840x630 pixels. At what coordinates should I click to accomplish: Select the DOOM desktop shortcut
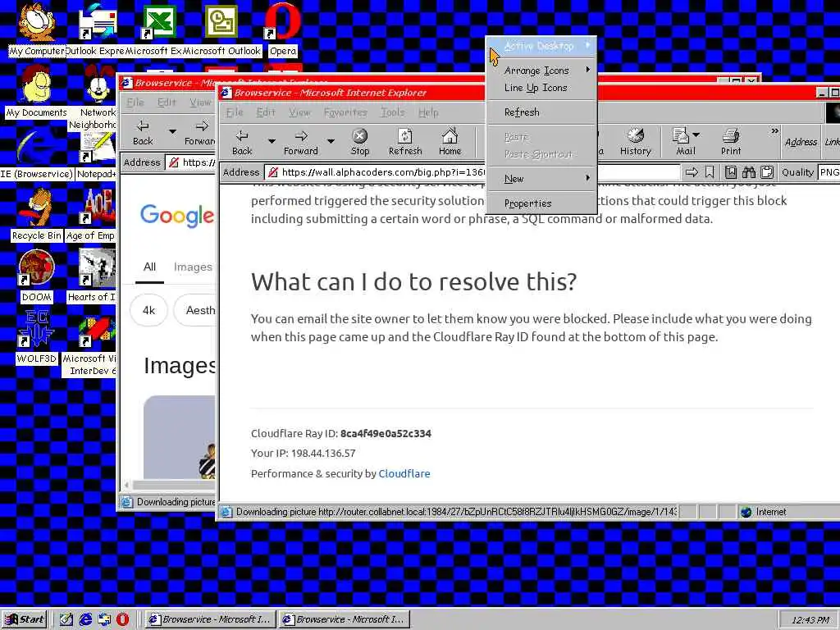pos(36,276)
